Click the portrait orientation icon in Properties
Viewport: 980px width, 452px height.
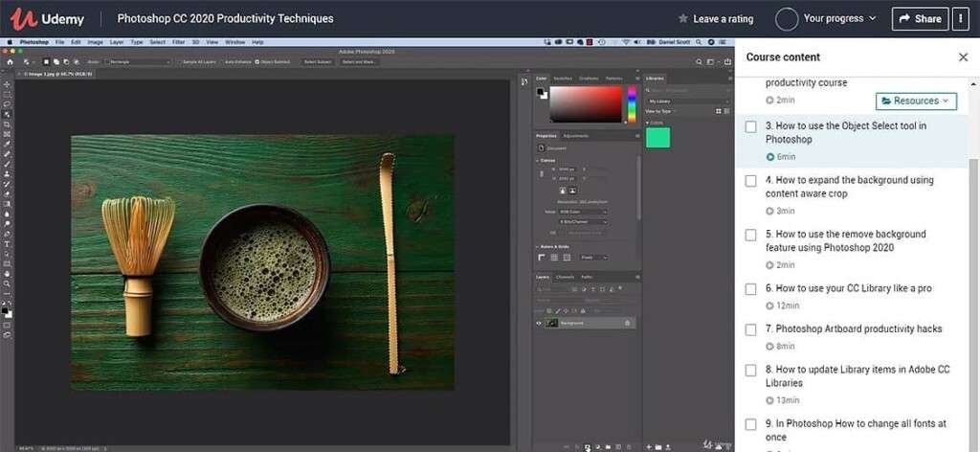(563, 191)
